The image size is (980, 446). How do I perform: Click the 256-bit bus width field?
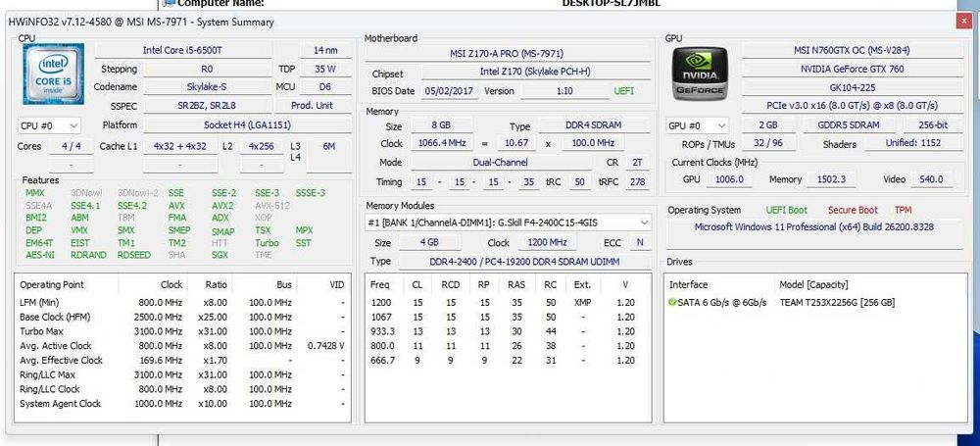point(934,125)
